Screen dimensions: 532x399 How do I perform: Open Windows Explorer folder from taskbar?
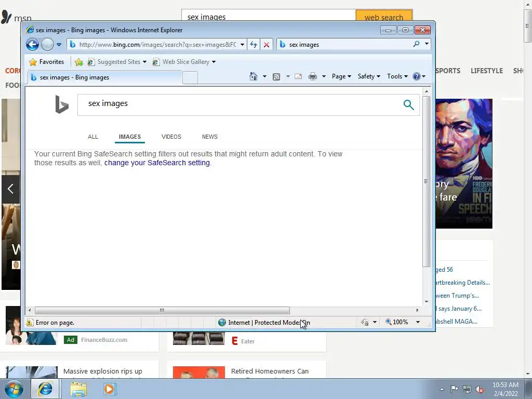[x=78, y=389]
